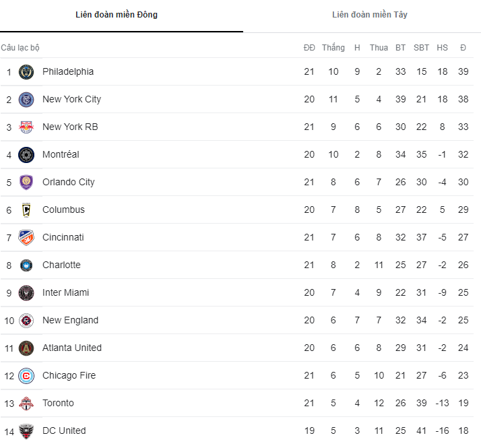
Task: Click the HS column header
Action: [x=442, y=48]
